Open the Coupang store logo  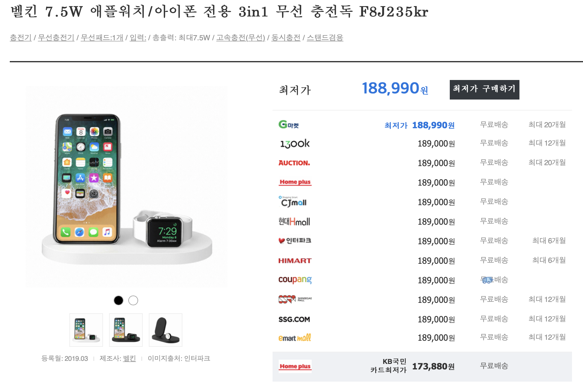pyautogui.click(x=295, y=280)
